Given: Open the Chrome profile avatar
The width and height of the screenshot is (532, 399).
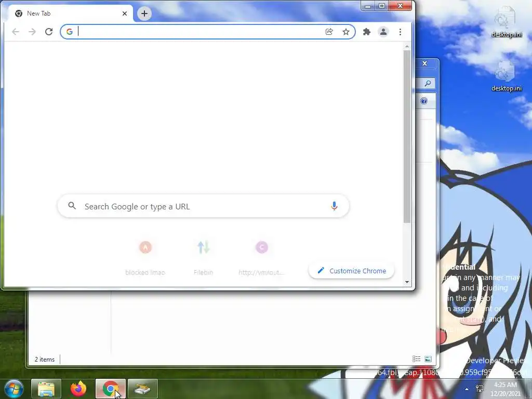Looking at the screenshot, I should tap(383, 32).
